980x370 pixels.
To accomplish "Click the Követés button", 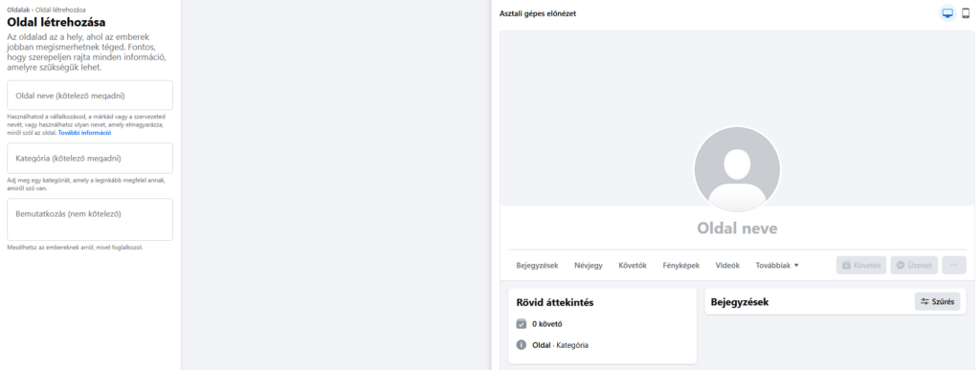I will point(861,265).
